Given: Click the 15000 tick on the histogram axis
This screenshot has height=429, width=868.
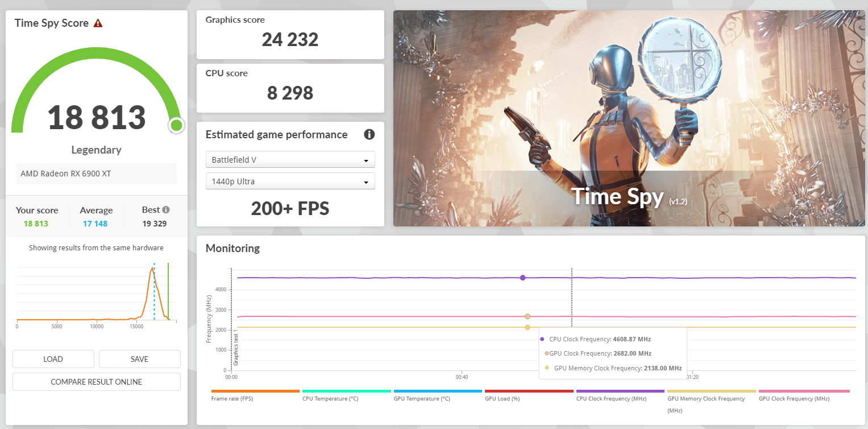Looking at the screenshot, I should click(x=136, y=327).
